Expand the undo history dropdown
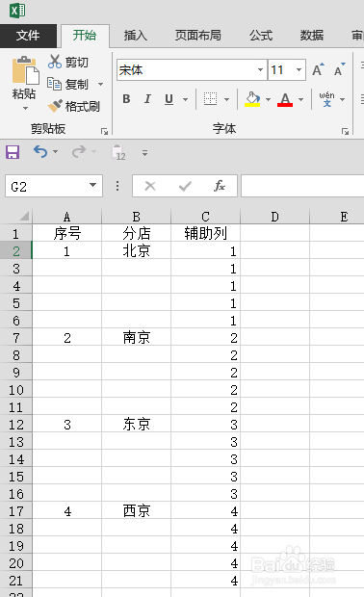 point(56,151)
